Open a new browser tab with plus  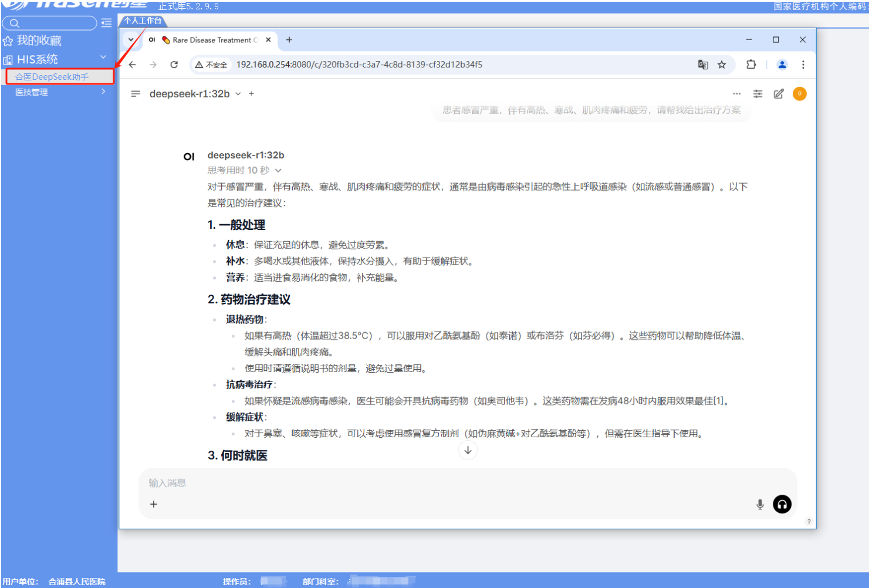tap(289, 40)
